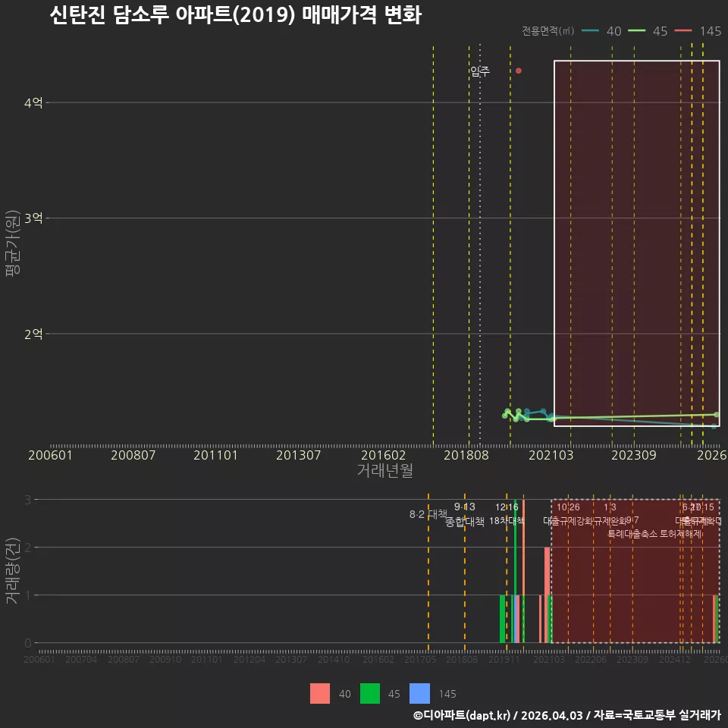
Task: Click 201307 on the price chart x-axis
Action: (x=299, y=455)
